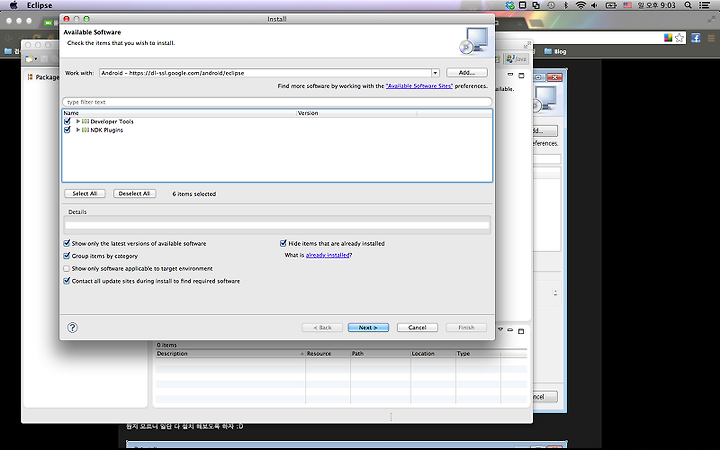Screen dimensions: 720x450
Task: Maximize the Eclipse editor area panel
Action: point(522,75)
